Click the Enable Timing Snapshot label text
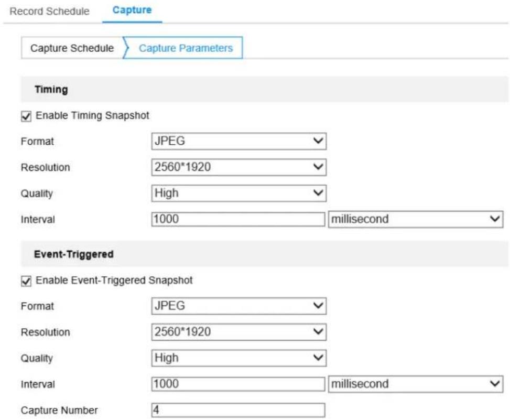This screenshot has height=420, width=510. pyautogui.click(x=92, y=115)
